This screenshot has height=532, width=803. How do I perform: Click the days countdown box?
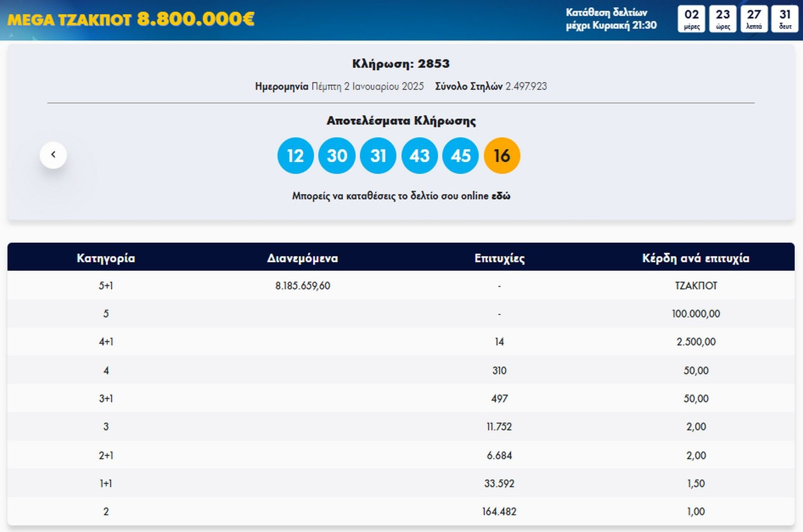pyautogui.click(x=692, y=19)
